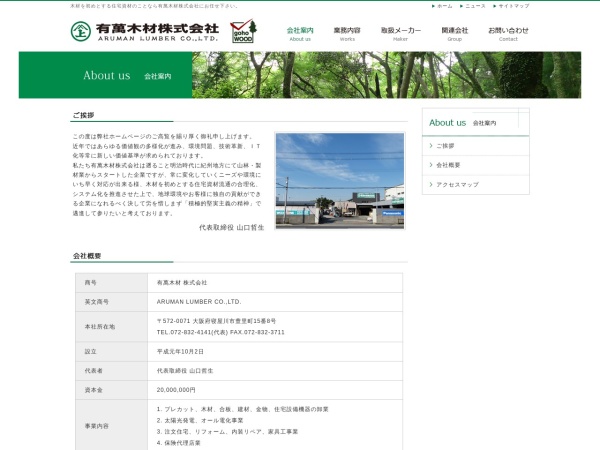Click the company building photo

340,181
